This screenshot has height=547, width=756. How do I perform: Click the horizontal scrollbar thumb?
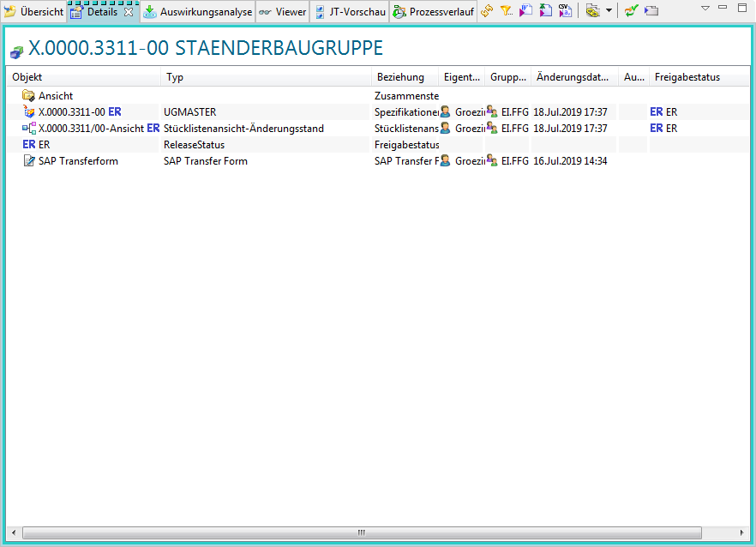coord(361,532)
